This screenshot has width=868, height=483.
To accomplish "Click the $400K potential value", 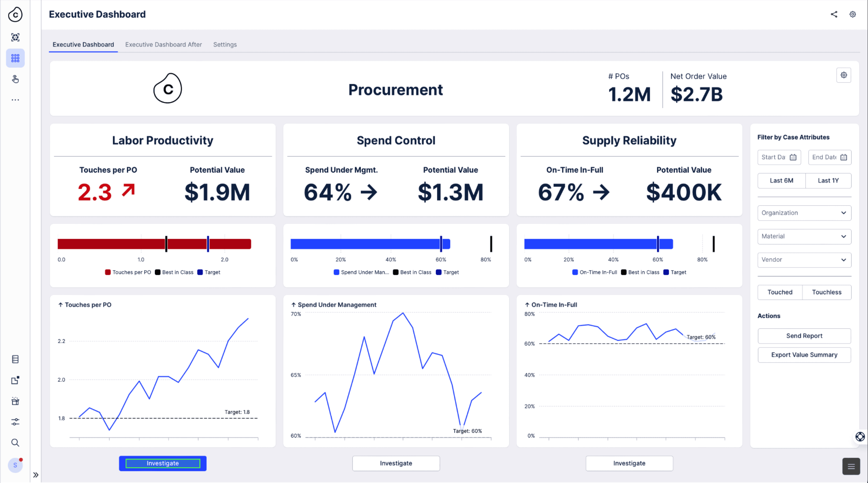I will tap(684, 193).
